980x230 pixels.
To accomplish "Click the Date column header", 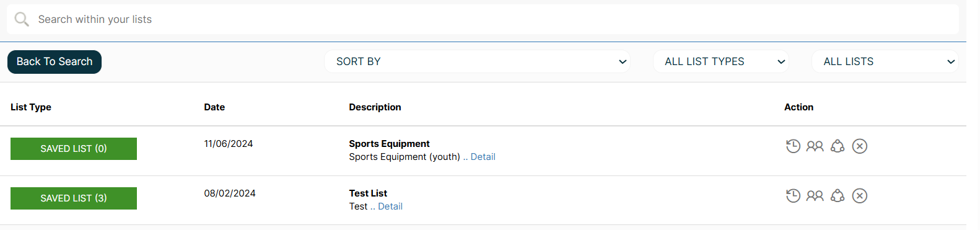I will click(214, 107).
